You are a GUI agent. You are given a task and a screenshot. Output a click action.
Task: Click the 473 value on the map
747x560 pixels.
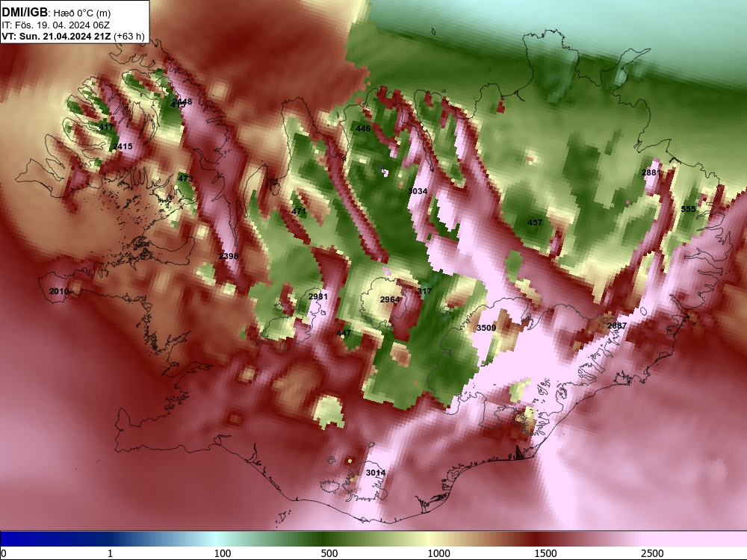[185, 179]
